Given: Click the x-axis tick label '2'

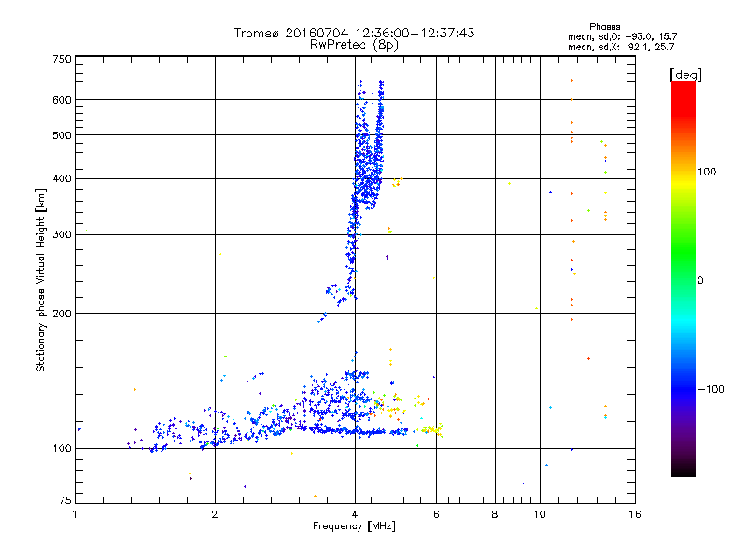Looking at the screenshot, I should click(x=215, y=514).
